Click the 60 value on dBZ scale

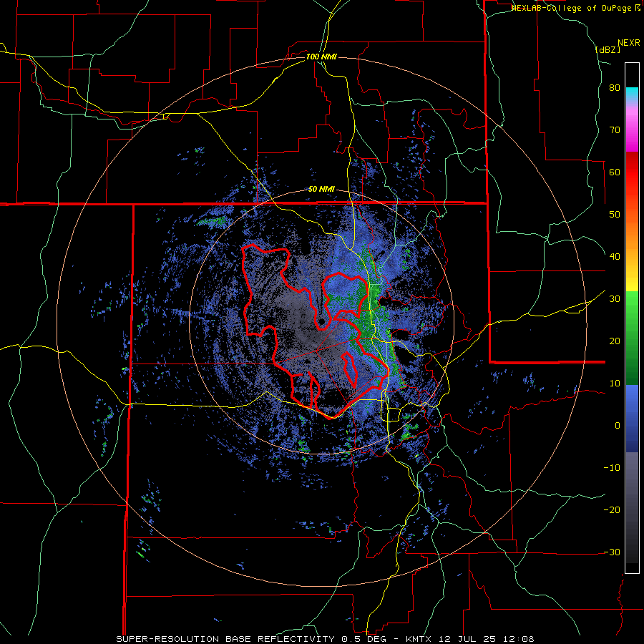tap(615, 172)
